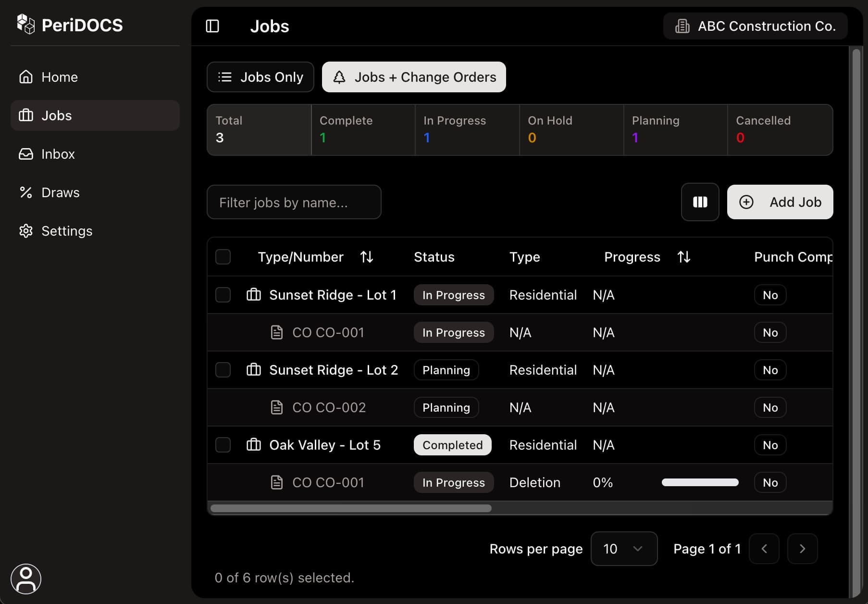
Task: Open Settings via the gear icon
Action: [x=26, y=231]
